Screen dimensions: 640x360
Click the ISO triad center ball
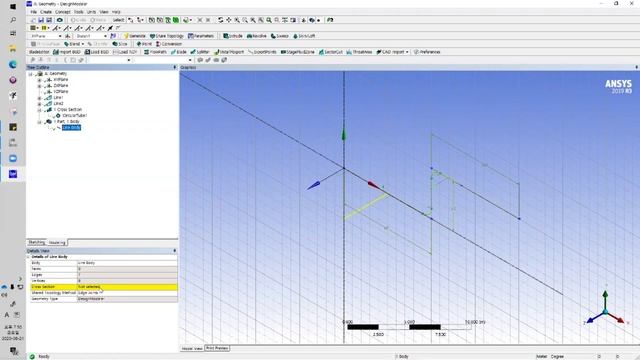(x=605, y=312)
